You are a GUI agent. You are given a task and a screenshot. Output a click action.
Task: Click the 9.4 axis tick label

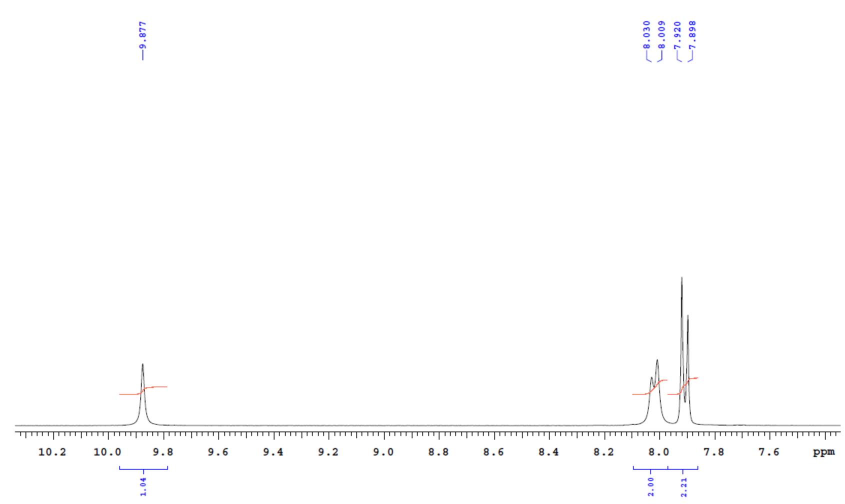click(x=272, y=452)
